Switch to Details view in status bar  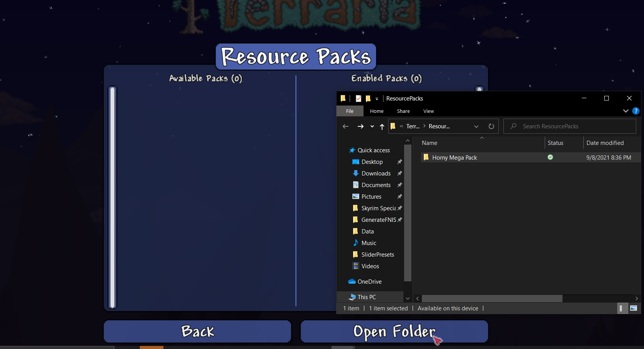coord(622,308)
